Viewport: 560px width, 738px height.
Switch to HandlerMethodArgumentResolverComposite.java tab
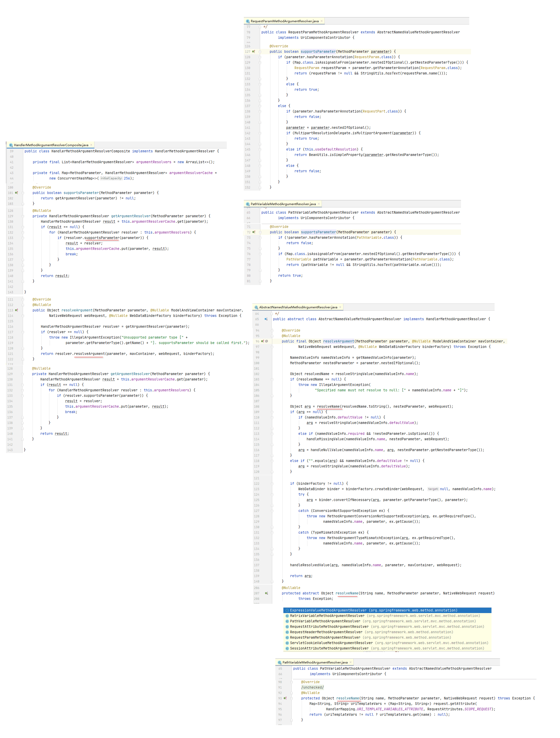click(51, 145)
